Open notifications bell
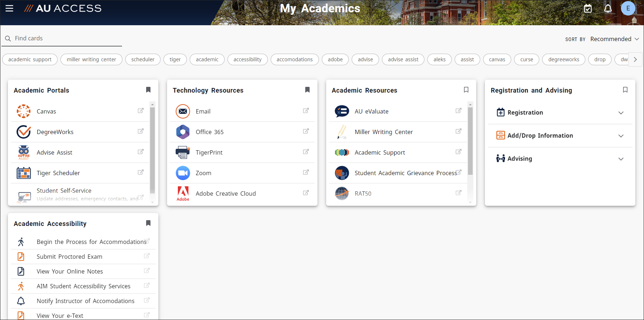Screen dimensions: 644x320 (608, 8)
